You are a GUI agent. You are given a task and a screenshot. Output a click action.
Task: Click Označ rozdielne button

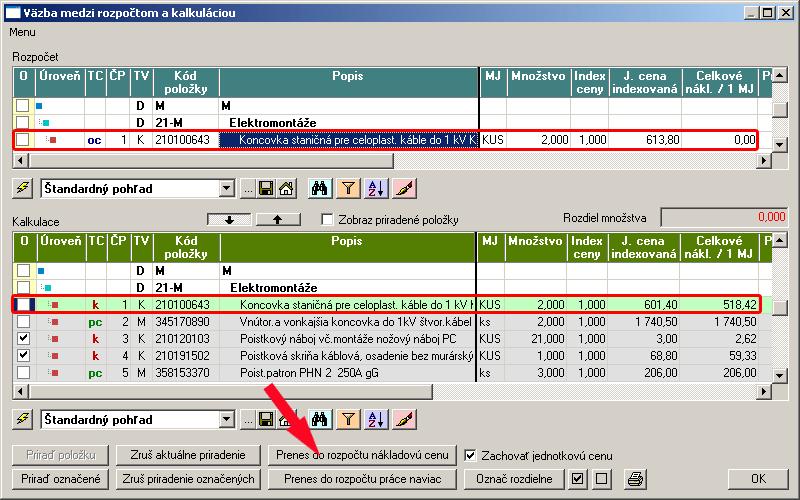pyautogui.click(x=514, y=479)
